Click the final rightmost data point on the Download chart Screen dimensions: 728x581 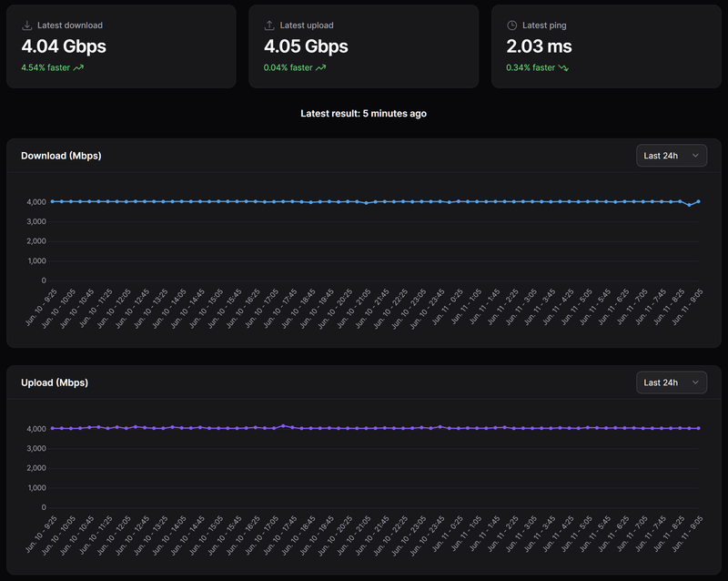[x=698, y=201]
